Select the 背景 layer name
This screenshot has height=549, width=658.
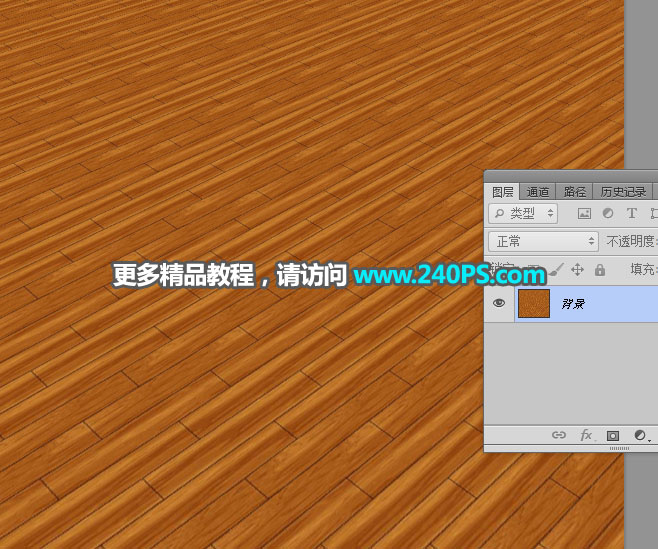(x=573, y=303)
